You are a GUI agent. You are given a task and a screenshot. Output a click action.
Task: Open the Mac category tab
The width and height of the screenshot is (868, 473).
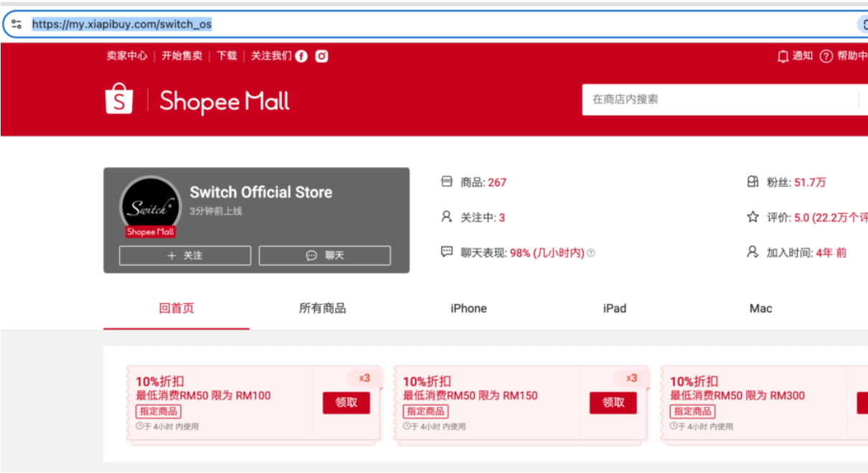(761, 309)
